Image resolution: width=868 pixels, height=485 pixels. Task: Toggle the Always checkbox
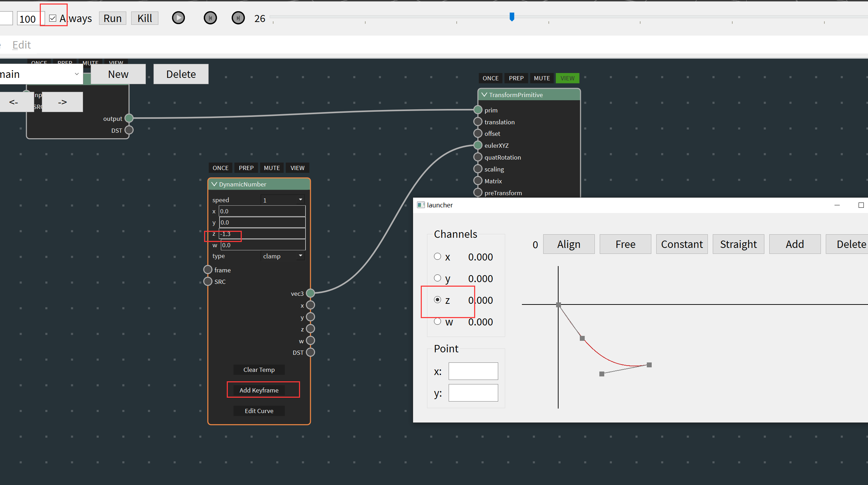tap(53, 18)
